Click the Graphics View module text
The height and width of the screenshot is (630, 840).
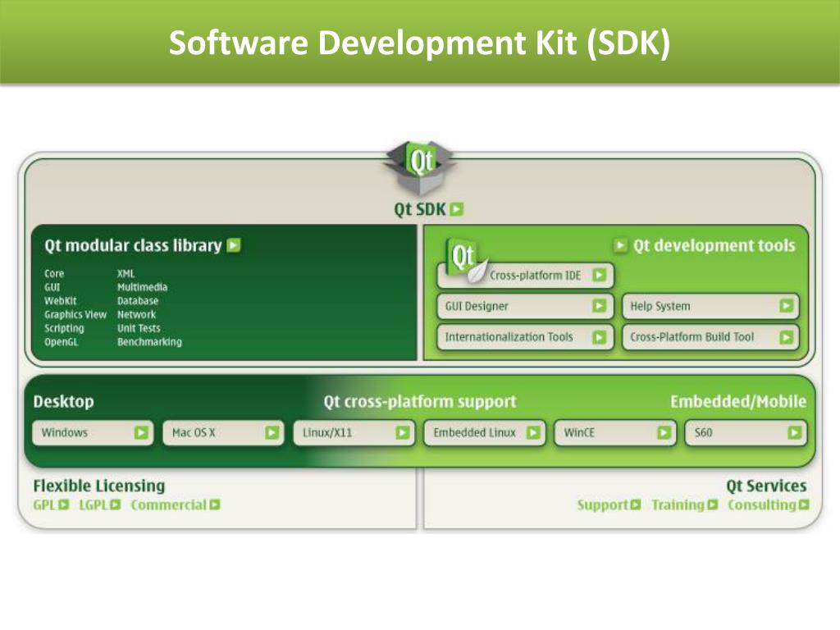point(75,314)
